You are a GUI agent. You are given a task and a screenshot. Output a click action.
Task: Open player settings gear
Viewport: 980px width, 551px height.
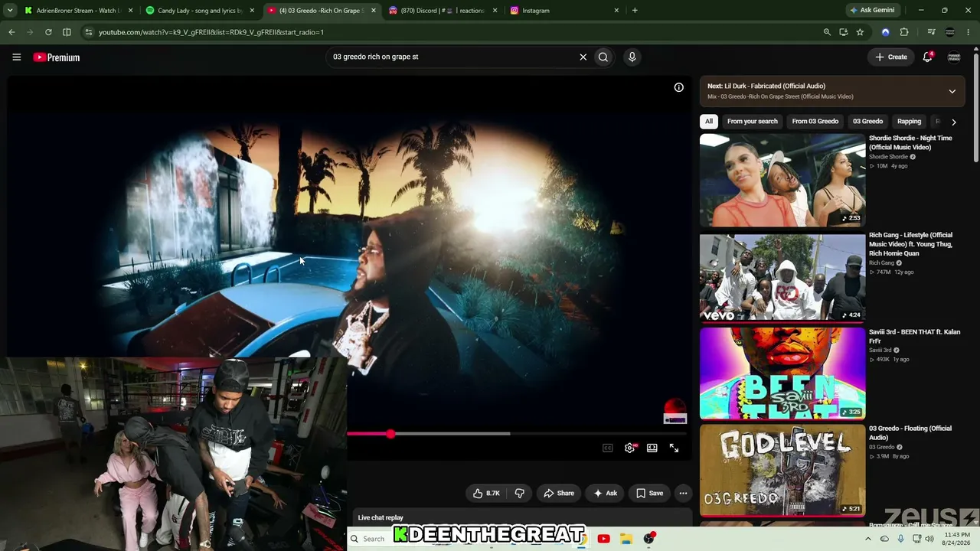pos(629,448)
